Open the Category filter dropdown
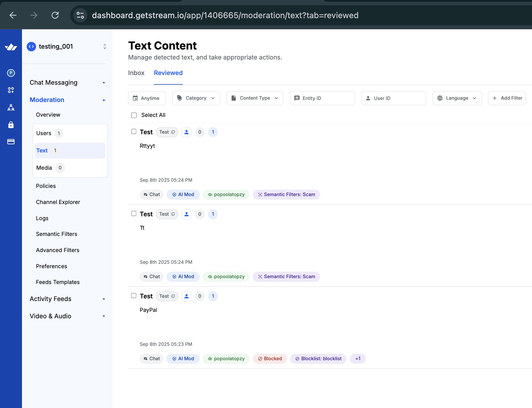Image resolution: width=532 pixels, height=408 pixels. coord(196,98)
